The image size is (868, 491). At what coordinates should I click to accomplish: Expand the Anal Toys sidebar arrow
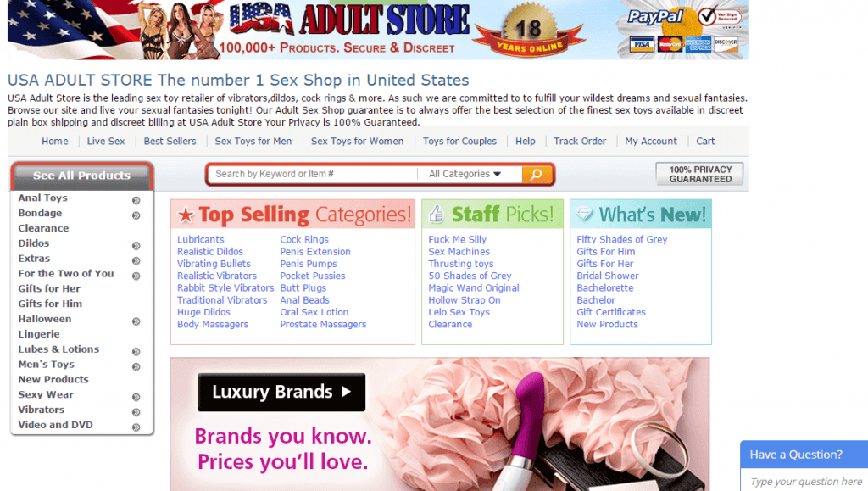tap(136, 200)
